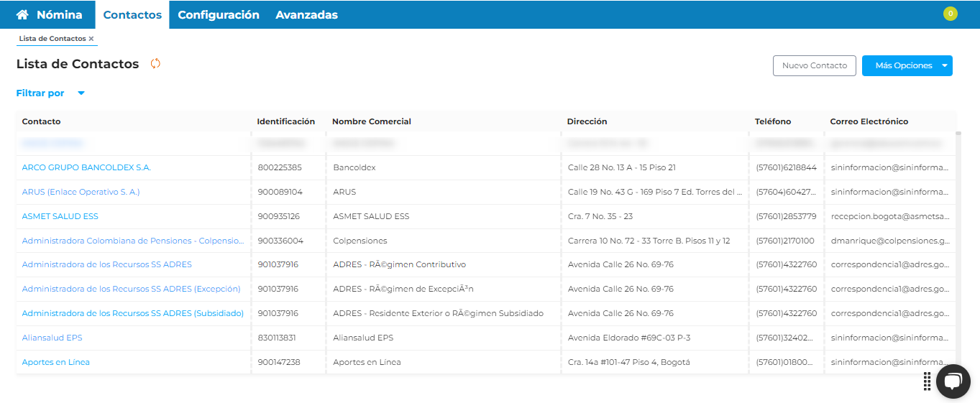Click the address Carrera 10 No. 72 - 33 Torre B

click(649, 241)
